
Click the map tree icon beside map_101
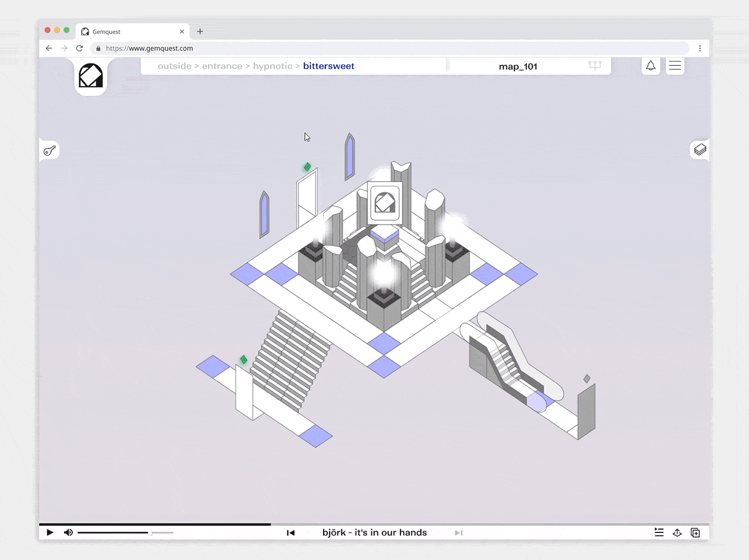[x=595, y=66]
